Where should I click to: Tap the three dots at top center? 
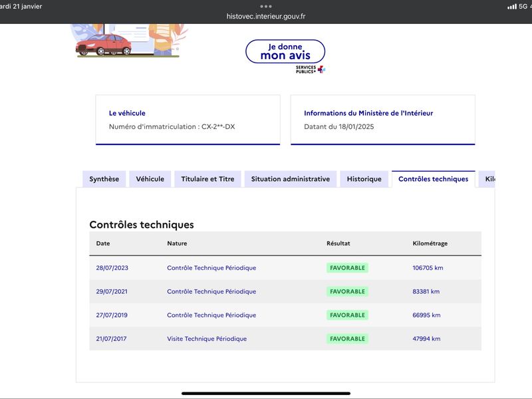[265, 6]
